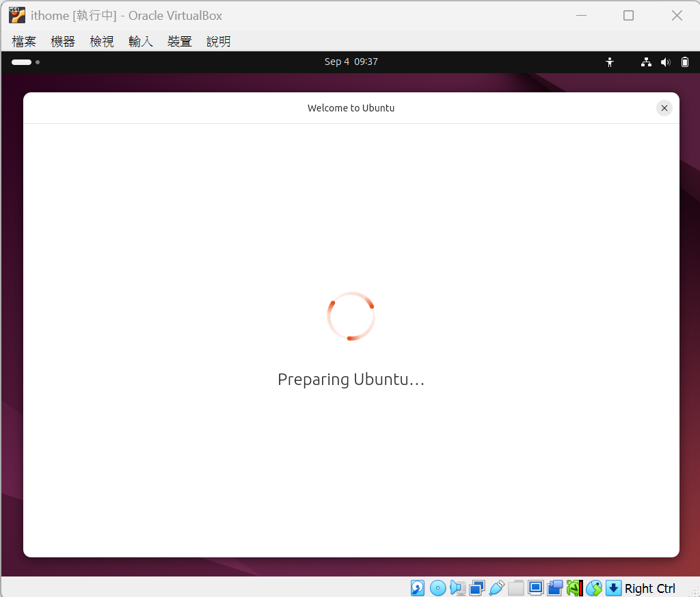700x597 pixels.
Task: Click the Ubuntu workspace indicator pill
Action: [21, 62]
